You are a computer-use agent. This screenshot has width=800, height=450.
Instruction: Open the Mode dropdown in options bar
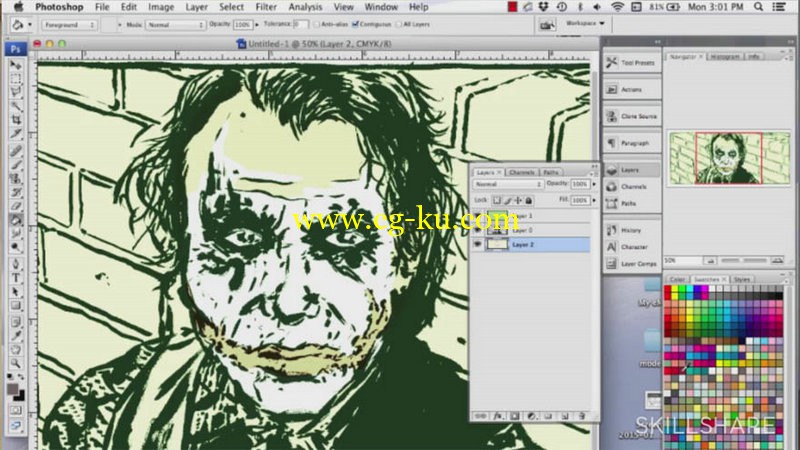175,24
